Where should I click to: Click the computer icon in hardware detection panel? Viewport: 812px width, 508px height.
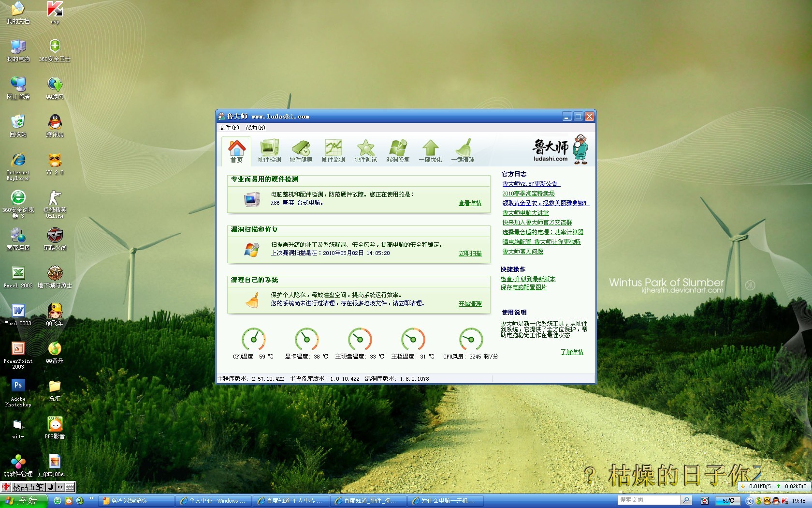tap(251, 199)
